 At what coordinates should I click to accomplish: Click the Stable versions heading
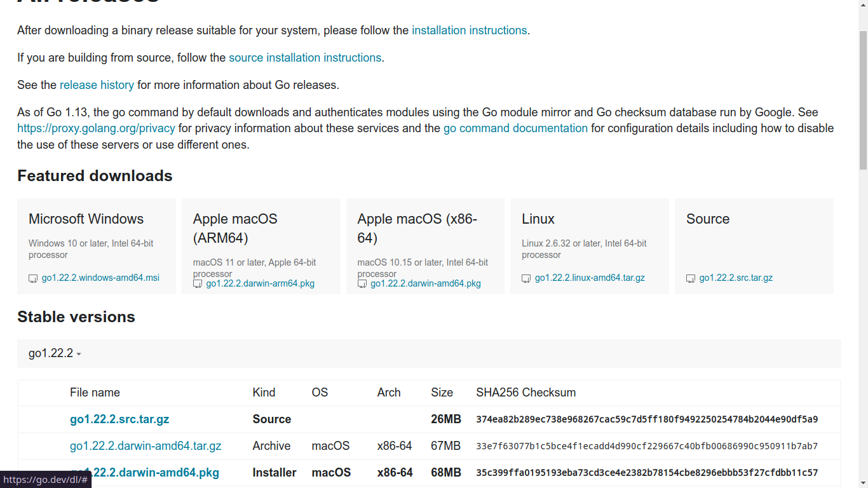[x=76, y=317]
